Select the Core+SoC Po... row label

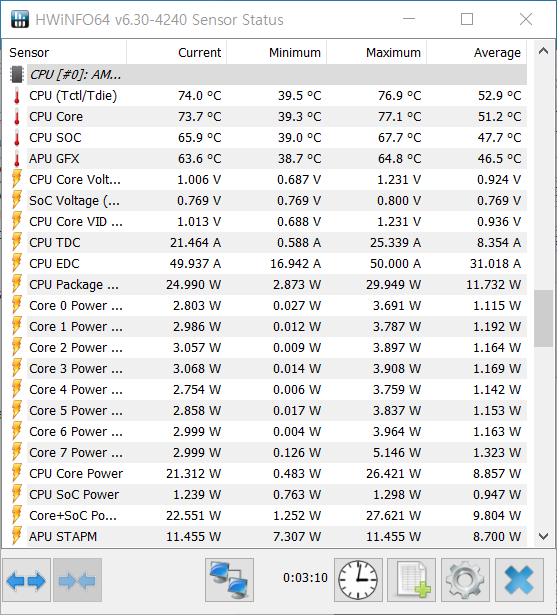pyautogui.click(x=73, y=515)
